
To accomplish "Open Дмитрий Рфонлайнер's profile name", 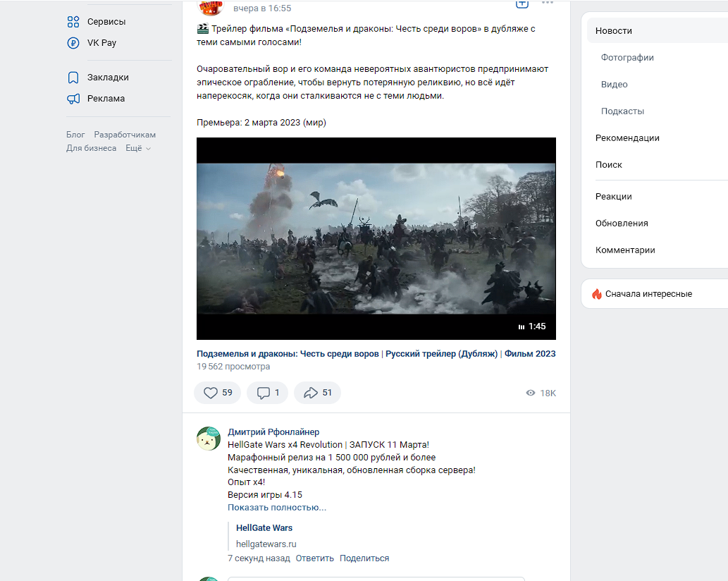I will pos(273,432).
